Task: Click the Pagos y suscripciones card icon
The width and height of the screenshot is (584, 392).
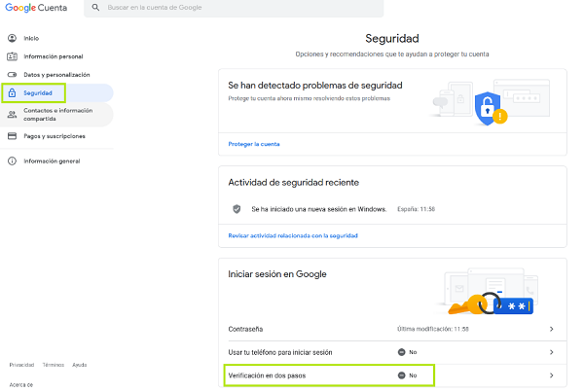Action: [12, 136]
